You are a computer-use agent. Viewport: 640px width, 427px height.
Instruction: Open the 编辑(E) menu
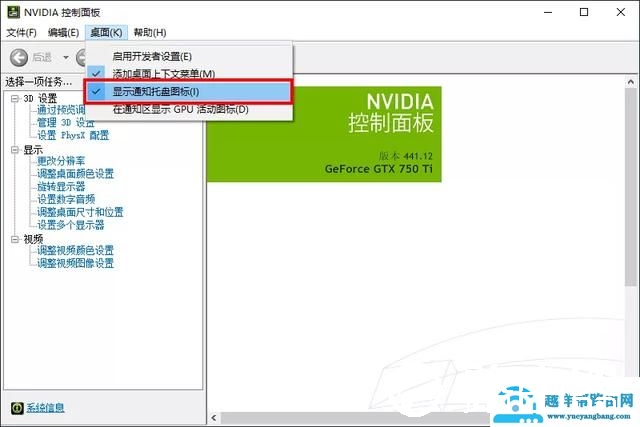(x=63, y=32)
